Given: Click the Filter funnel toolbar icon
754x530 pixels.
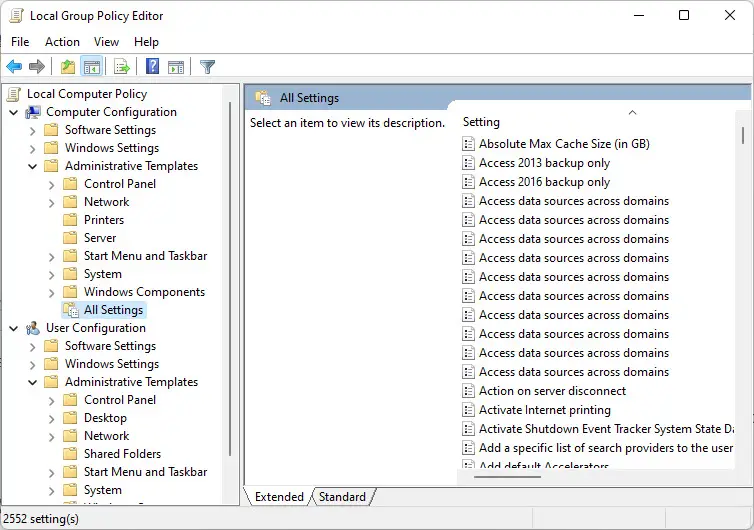Looking at the screenshot, I should tap(207, 67).
